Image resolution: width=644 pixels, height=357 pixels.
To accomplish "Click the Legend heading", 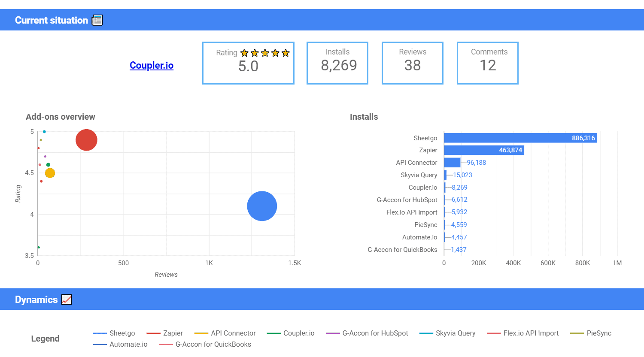I will (x=46, y=339).
